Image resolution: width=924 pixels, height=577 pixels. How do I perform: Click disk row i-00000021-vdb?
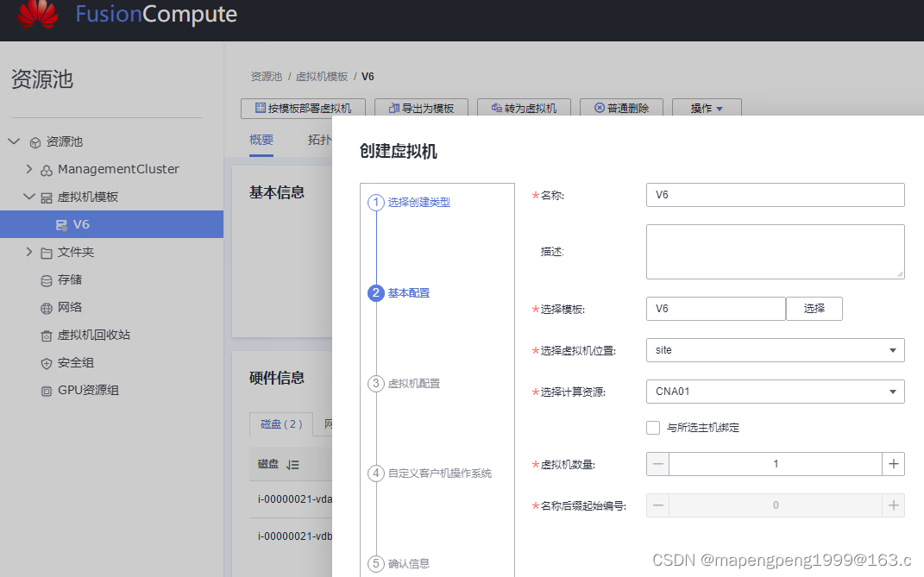[295, 536]
